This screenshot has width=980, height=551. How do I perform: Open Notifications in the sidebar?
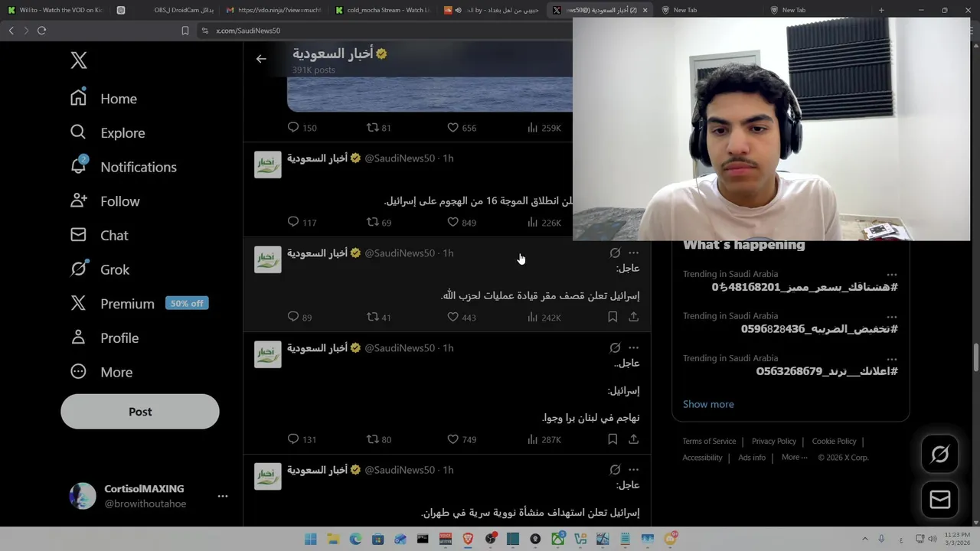point(123,167)
